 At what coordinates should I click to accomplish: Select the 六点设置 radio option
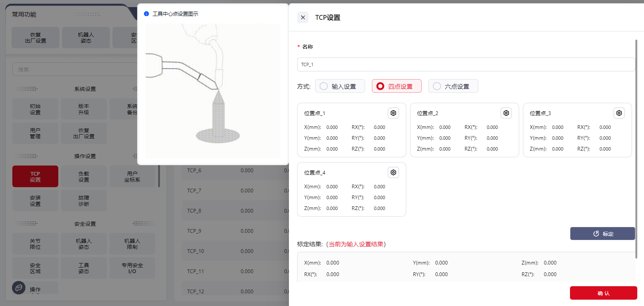pyautogui.click(x=437, y=86)
